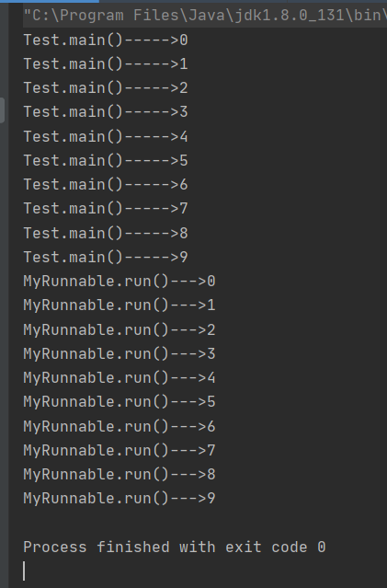The image size is (387, 588).
Task: Click the line Test.main()----->4
Action: point(106,137)
